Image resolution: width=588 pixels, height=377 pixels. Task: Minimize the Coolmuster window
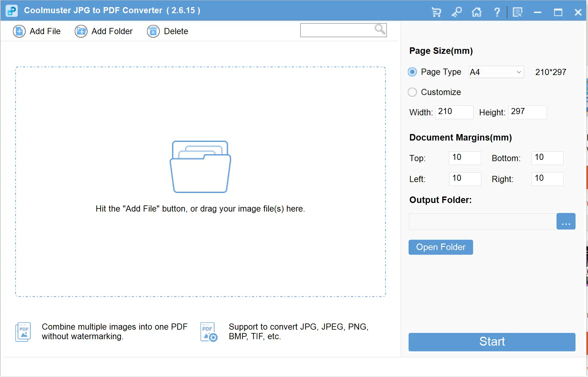click(x=538, y=12)
